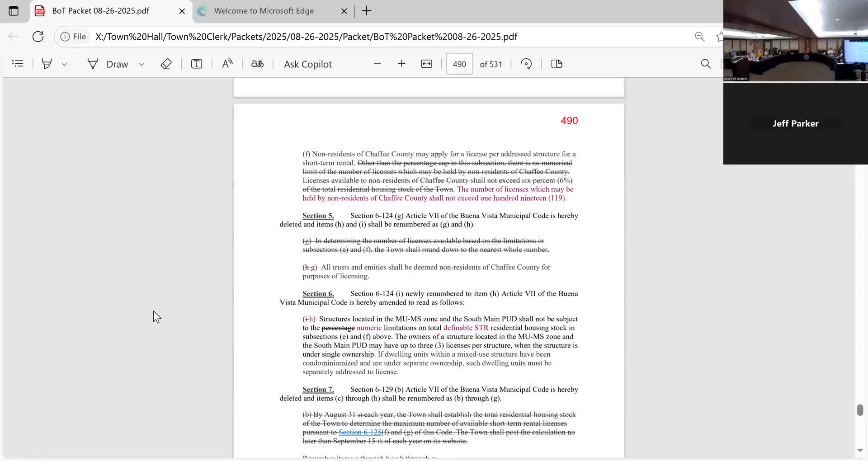Image resolution: width=868 pixels, height=461 pixels.
Task: Rotate the PDF page
Action: [x=526, y=64]
